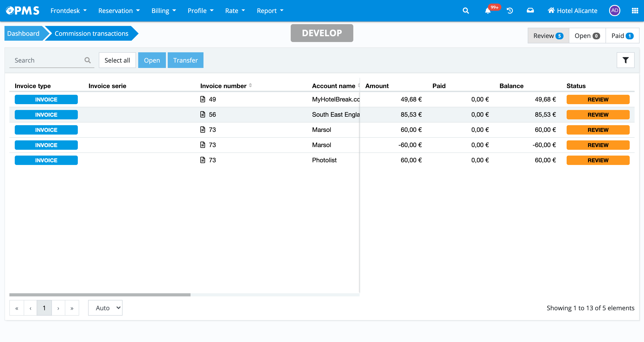Screen dimensions: 644x342
Task: Click the search magnifier icon in top bar
Action: [x=466, y=11]
